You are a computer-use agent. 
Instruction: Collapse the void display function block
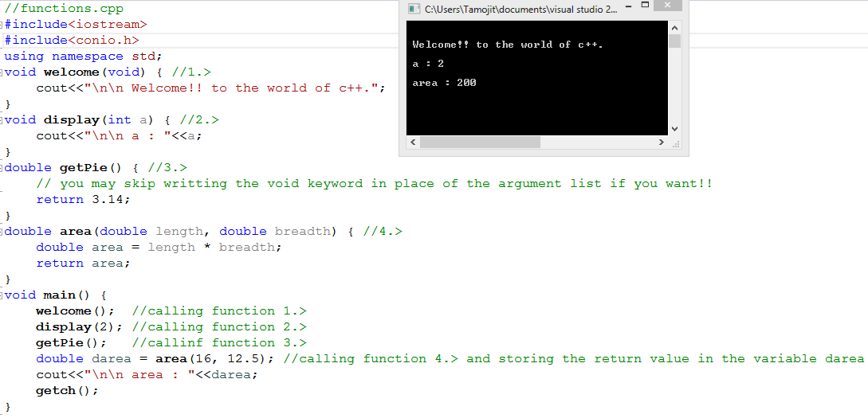coord(2,120)
